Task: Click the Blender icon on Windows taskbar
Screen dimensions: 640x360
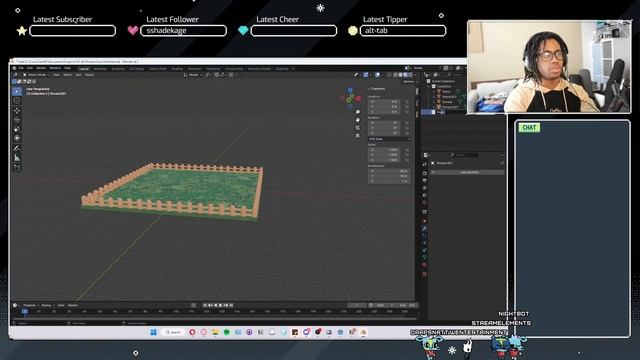Action: click(x=363, y=332)
